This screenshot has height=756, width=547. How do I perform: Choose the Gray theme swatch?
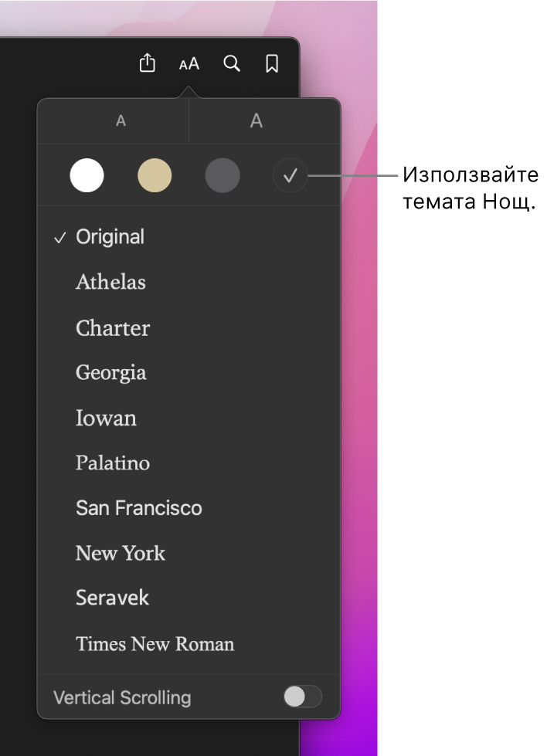coord(223,175)
